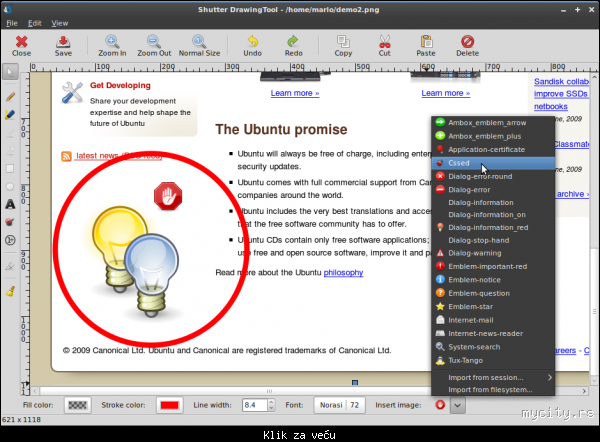The image size is (600, 442).
Task: Click the Close toolbar icon
Action: tap(21, 46)
